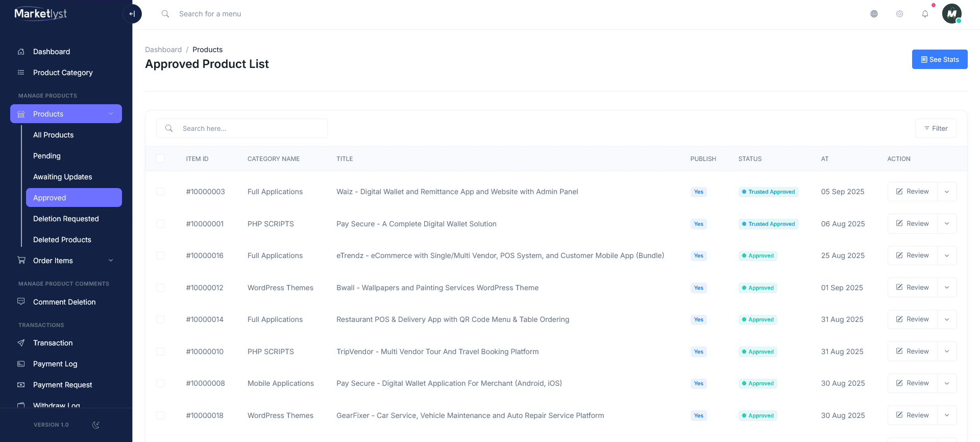Image resolution: width=980 pixels, height=442 pixels.
Task: Click the Product Category list icon
Action: (x=21, y=73)
